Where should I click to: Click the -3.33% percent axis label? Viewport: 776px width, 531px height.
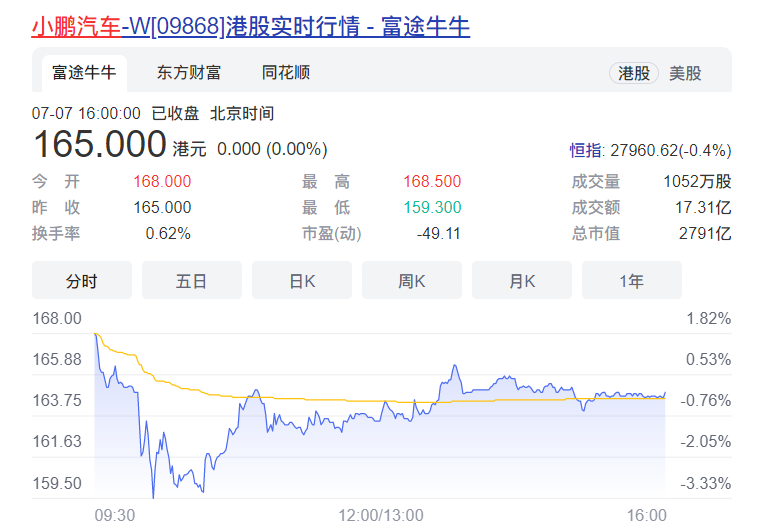pos(705,483)
